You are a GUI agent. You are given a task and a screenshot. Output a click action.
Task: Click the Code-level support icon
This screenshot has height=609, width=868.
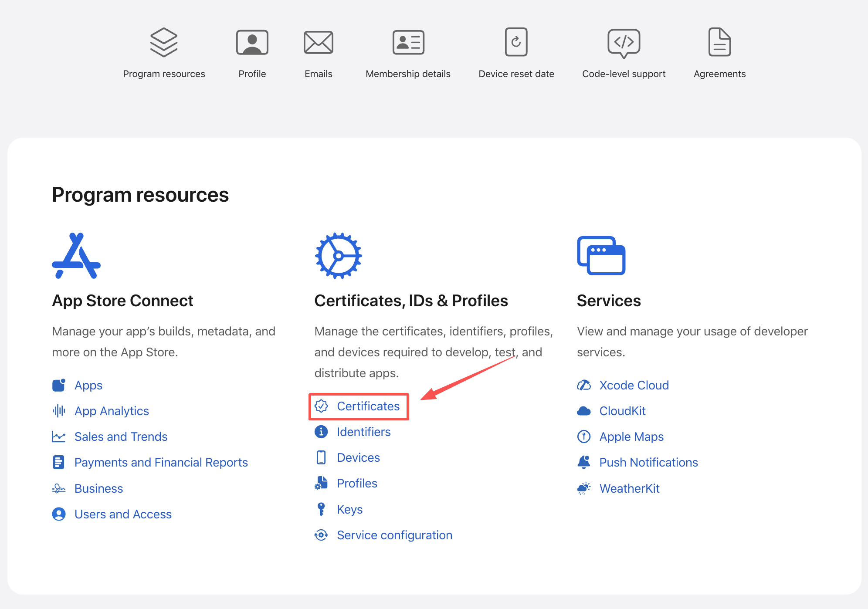click(x=624, y=41)
